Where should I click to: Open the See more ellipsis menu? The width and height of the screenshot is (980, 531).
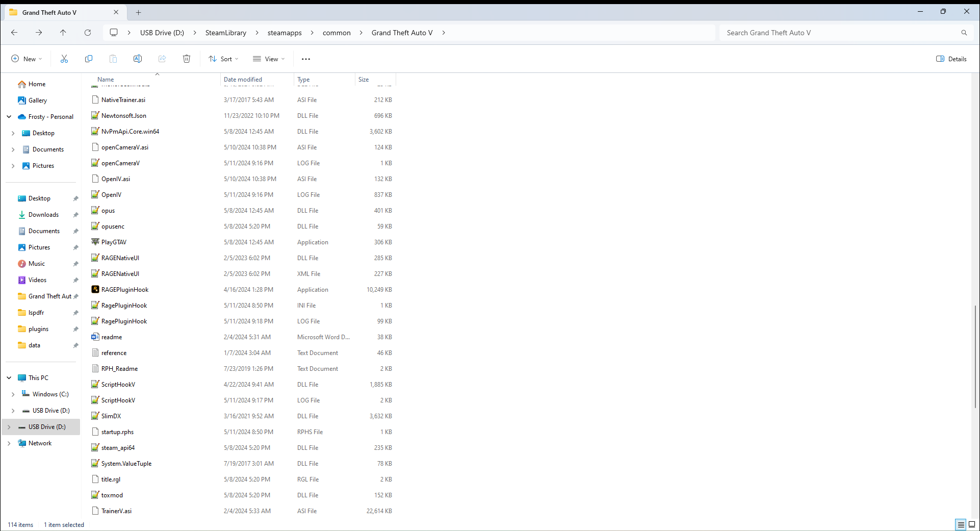click(x=306, y=59)
